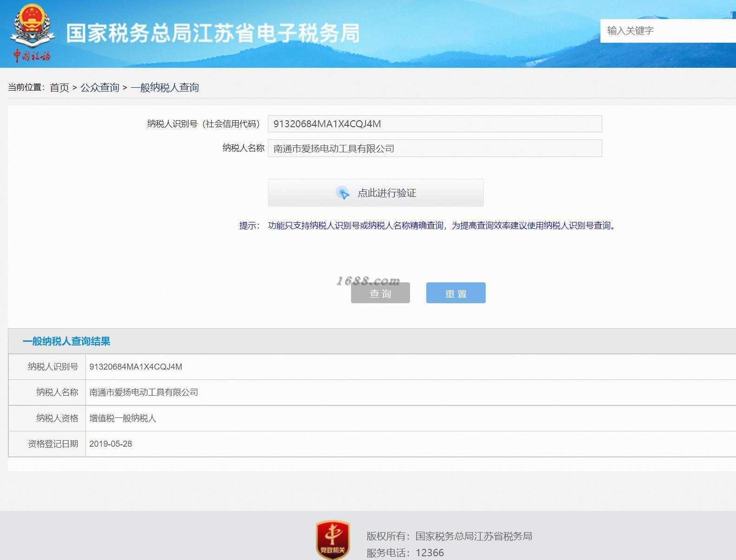Viewport: 736px width, 560px height.
Task: Click the 资格登记日期 row label
Action: point(53,444)
